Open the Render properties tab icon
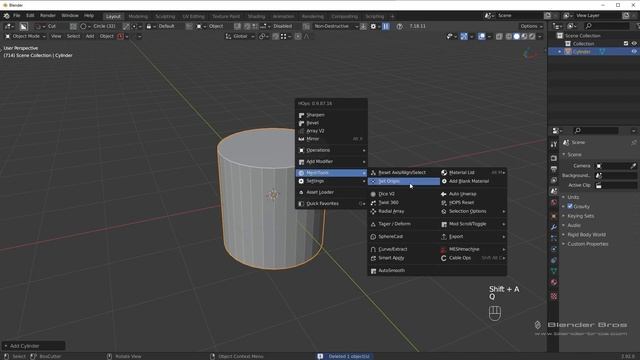Image resolution: width=640 pixels, height=360 pixels. click(553, 158)
